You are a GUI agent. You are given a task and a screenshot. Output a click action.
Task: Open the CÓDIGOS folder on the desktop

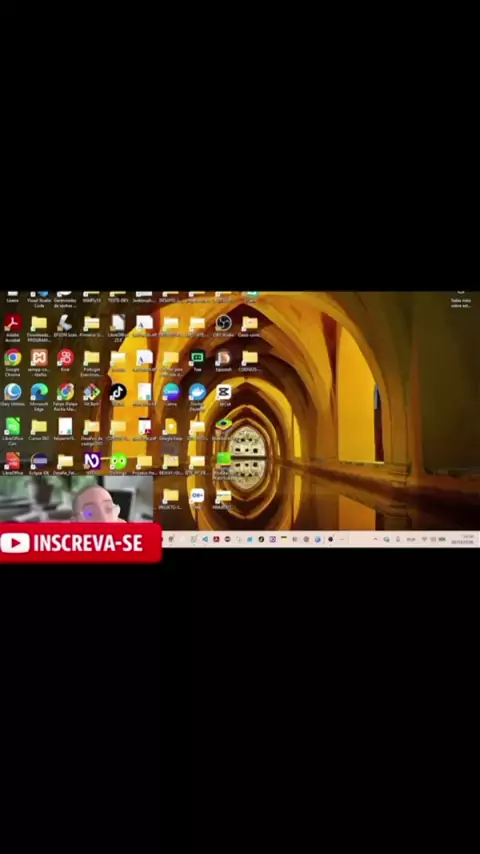[x=250, y=361]
